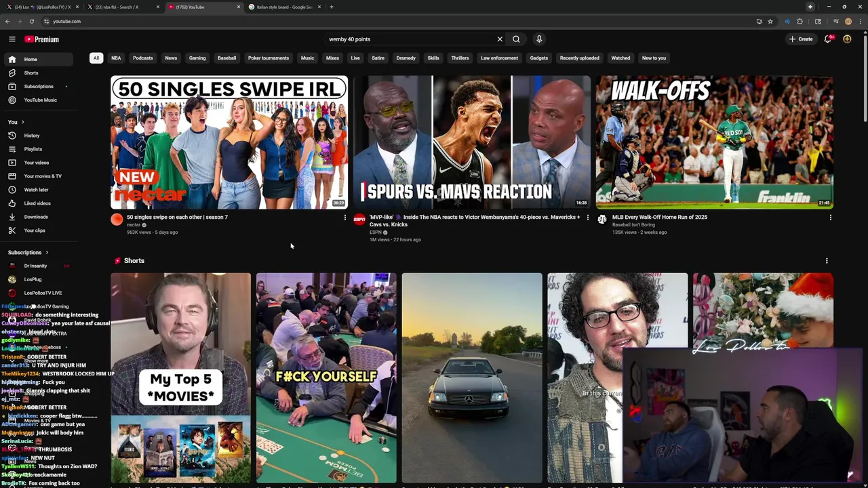Open Subscriptions in the sidebar
The width and height of the screenshot is (868, 488).
click(x=37, y=86)
